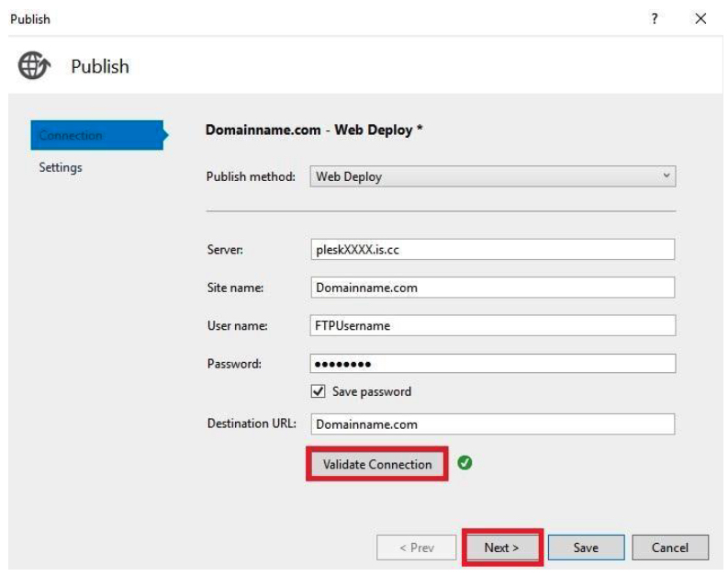Click the 'Publish method:' label
This screenshot has height=576, width=728.
click(251, 176)
